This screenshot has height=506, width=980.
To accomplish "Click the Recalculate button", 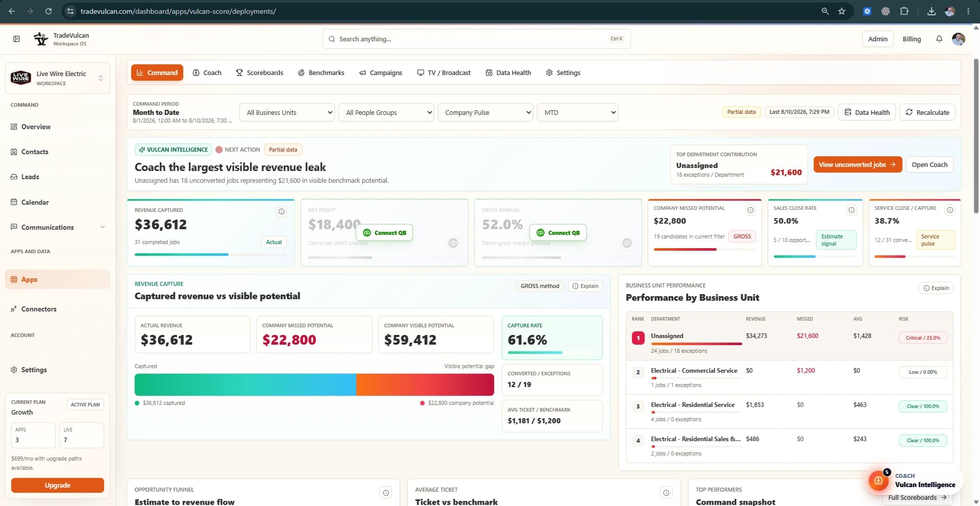I will tap(927, 112).
